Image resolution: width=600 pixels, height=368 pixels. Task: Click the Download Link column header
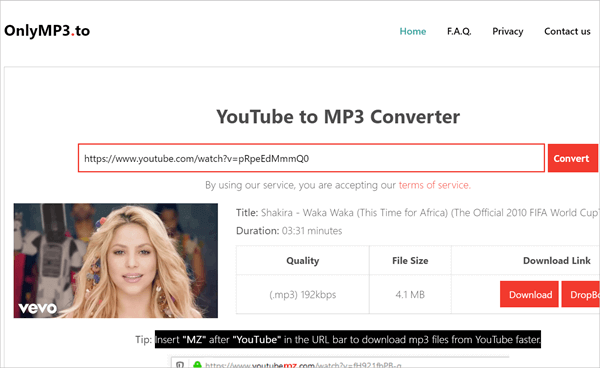click(556, 261)
